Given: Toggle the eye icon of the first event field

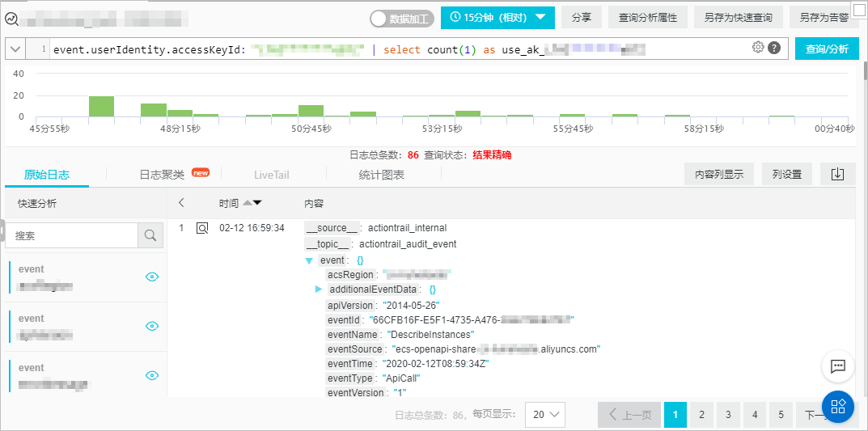Looking at the screenshot, I should (x=152, y=277).
